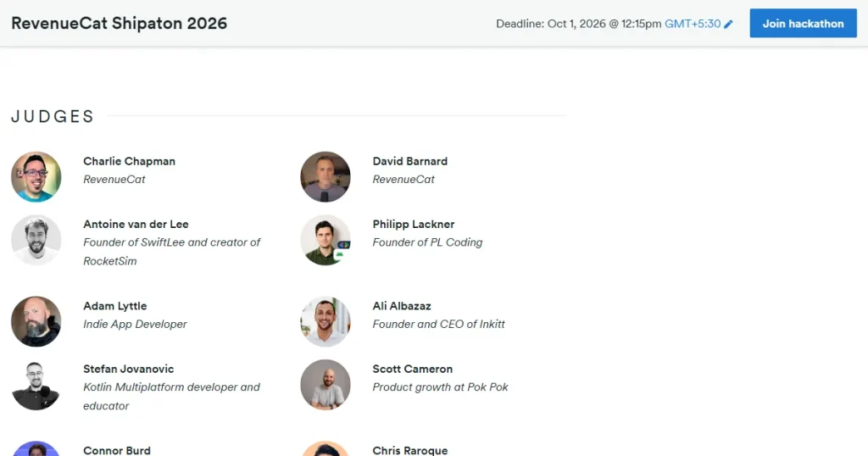Click the RevenueCat Shipaton 2026 title
868x456 pixels.
[x=119, y=23]
